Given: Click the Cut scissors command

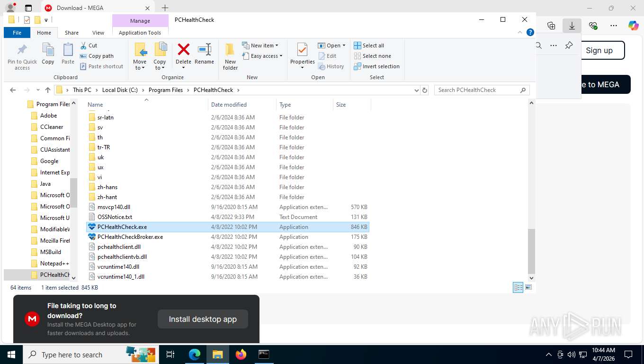Looking at the screenshot, I should coord(89,45).
